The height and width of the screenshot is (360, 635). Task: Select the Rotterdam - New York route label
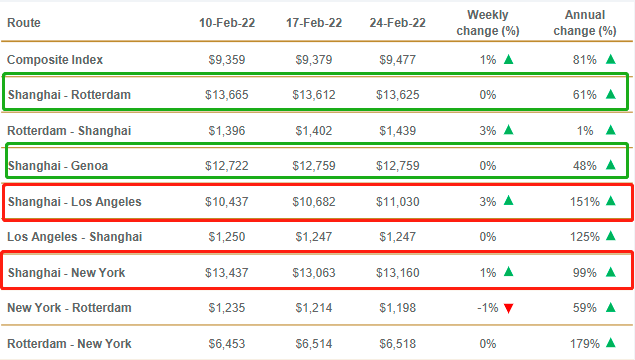[x=69, y=344]
